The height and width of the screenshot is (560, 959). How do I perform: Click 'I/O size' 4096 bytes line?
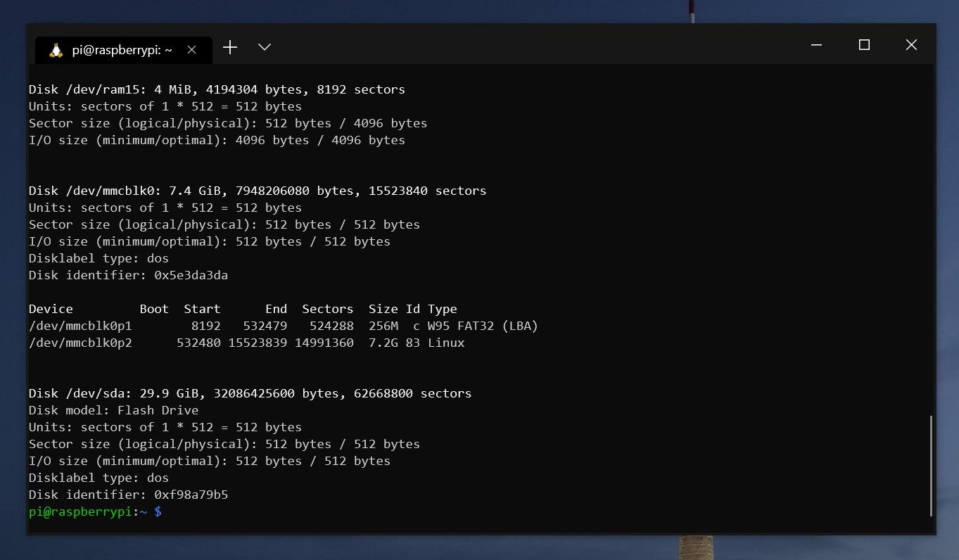point(217,140)
